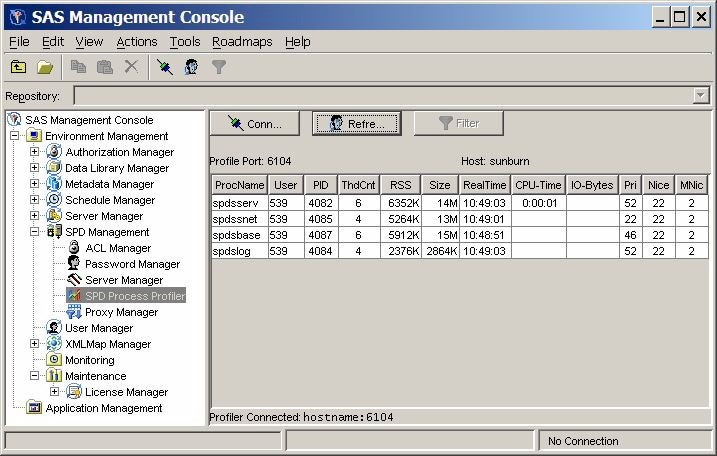Viewport: 717px width, 456px height.
Task: Click the RSS column header
Action: click(x=398, y=185)
